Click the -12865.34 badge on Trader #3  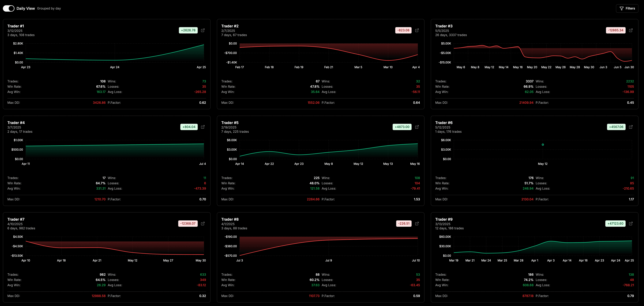coord(615,30)
